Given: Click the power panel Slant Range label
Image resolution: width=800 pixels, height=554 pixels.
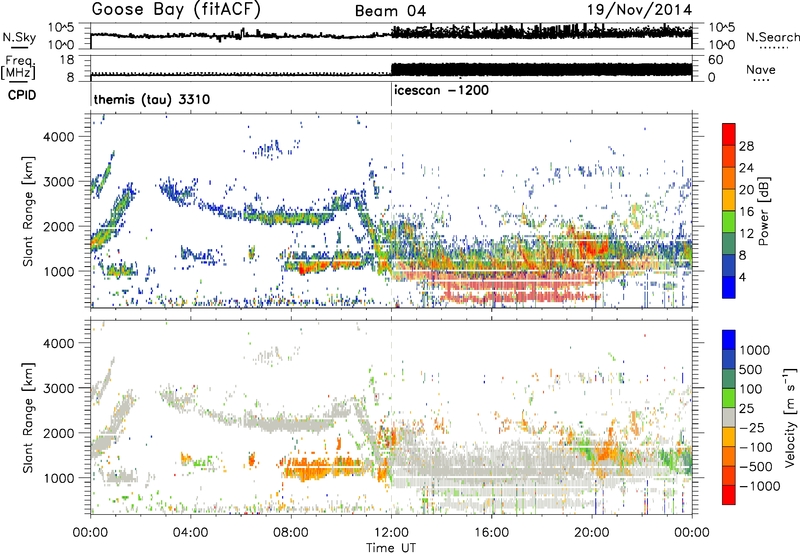Looking at the screenshot, I should tap(28, 211).
